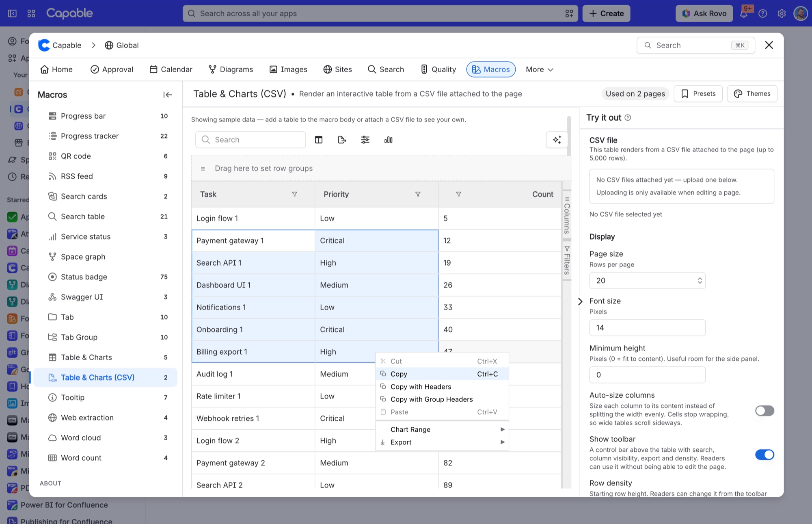Open the density settings sliders icon
The width and height of the screenshot is (812, 524).
click(x=365, y=140)
